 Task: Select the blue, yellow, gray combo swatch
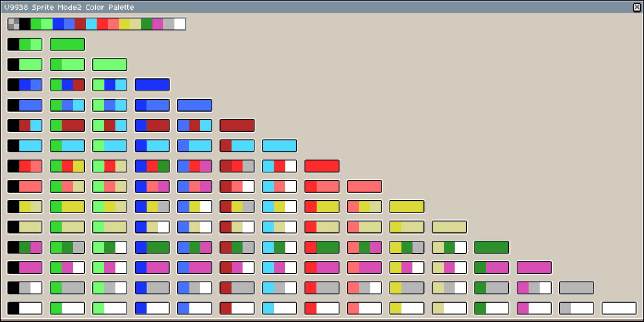152,207
